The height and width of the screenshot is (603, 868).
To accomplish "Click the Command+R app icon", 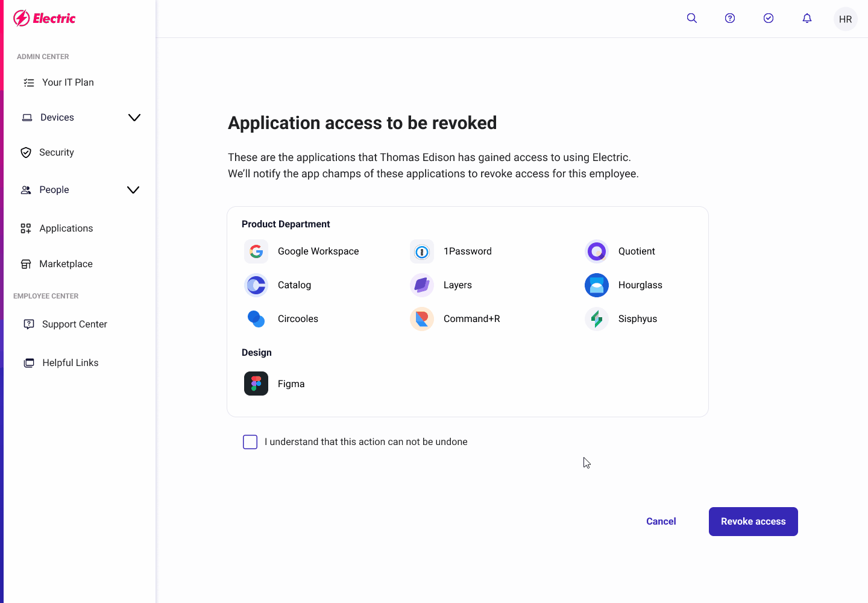I will [x=422, y=319].
